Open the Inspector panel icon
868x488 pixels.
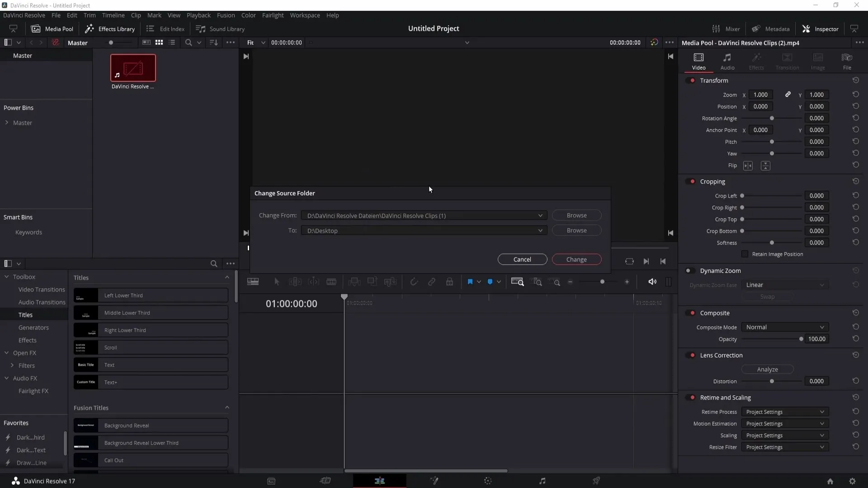pyautogui.click(x=807, y=28)
